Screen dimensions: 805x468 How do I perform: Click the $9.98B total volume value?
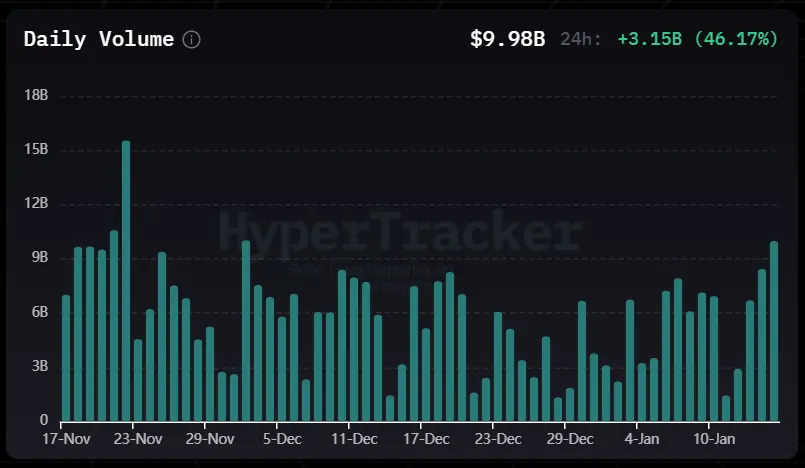pos(507,39)
